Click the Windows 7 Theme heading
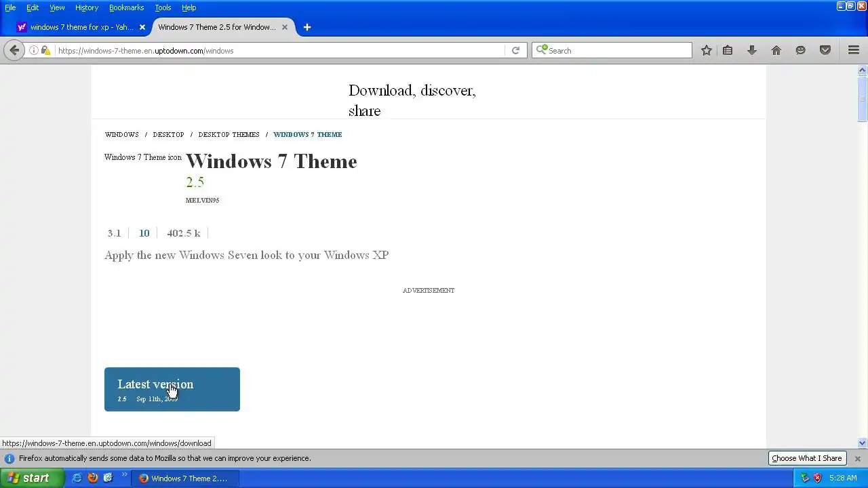868x488 pixels. click(271, 161)
